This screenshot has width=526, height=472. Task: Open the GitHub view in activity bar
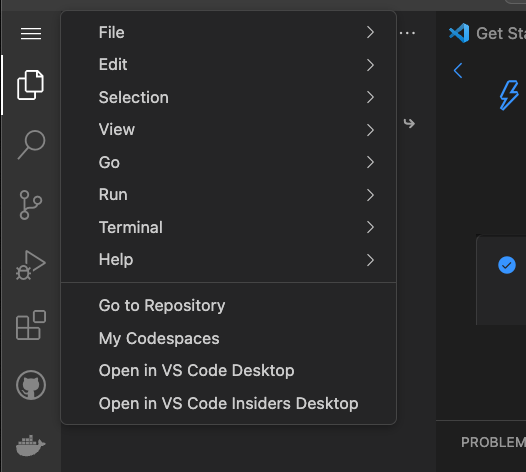tap(31, 385)
